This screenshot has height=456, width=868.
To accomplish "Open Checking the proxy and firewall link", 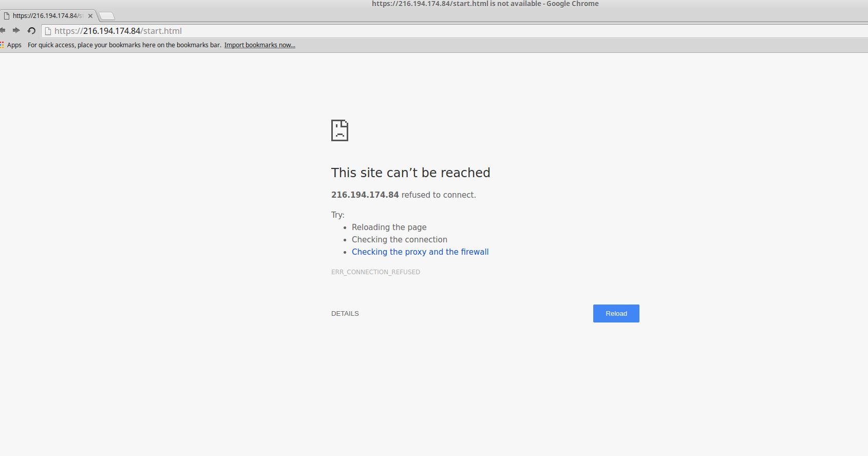I will (x=420, y=252).
